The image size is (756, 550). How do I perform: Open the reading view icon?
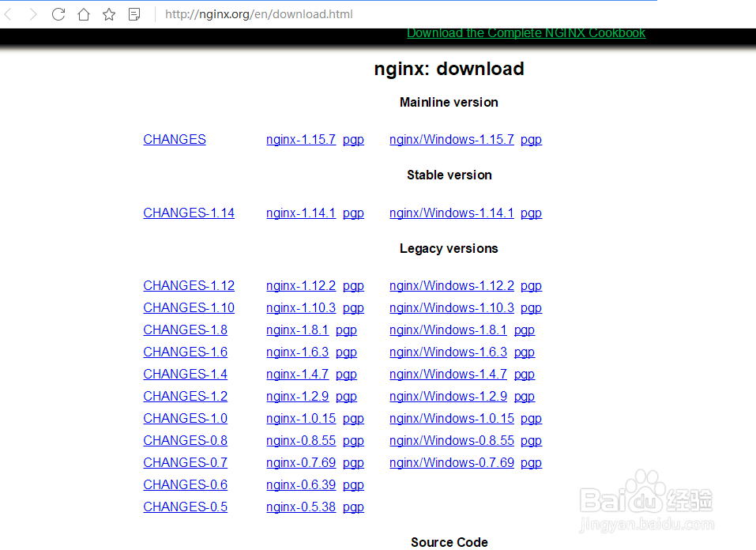134,14
